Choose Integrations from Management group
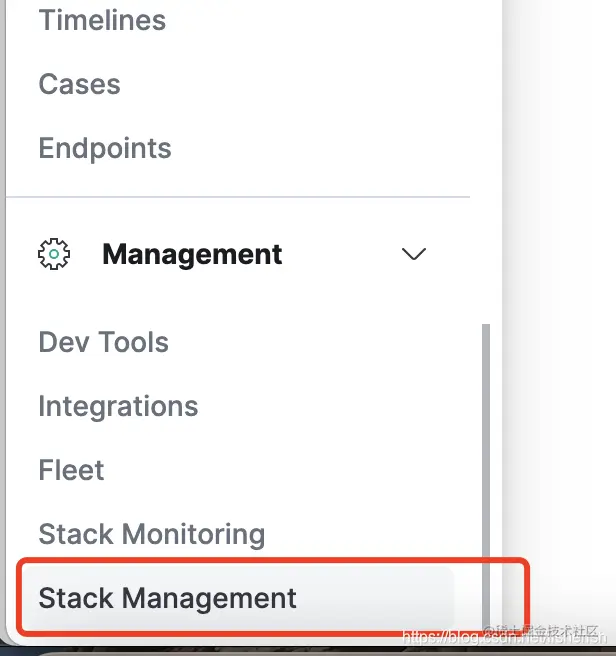The image size is (616, 656). click(118, 406)
